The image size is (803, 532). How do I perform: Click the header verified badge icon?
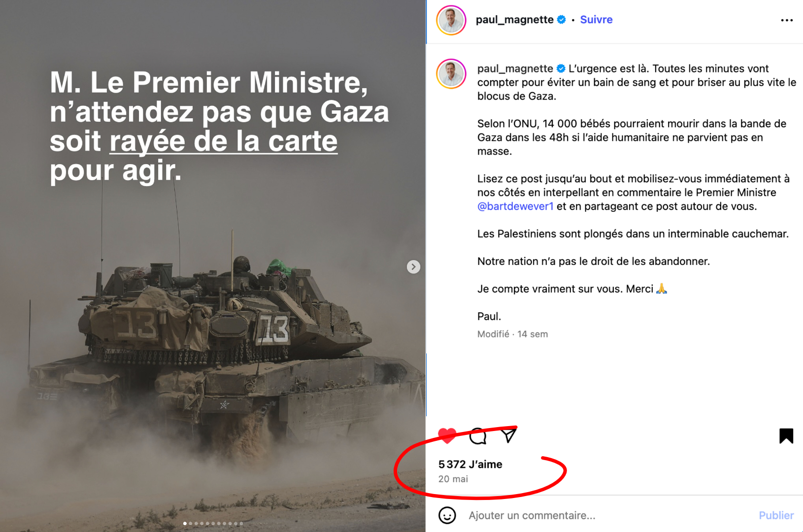click(561, 20)
